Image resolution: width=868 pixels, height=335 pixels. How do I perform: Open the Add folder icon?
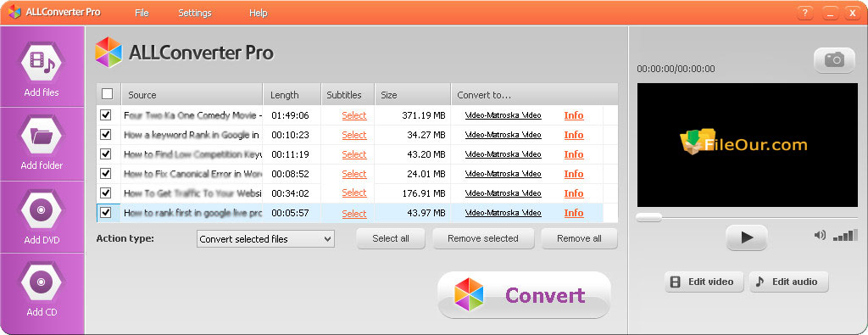click(x=42, y=135)
